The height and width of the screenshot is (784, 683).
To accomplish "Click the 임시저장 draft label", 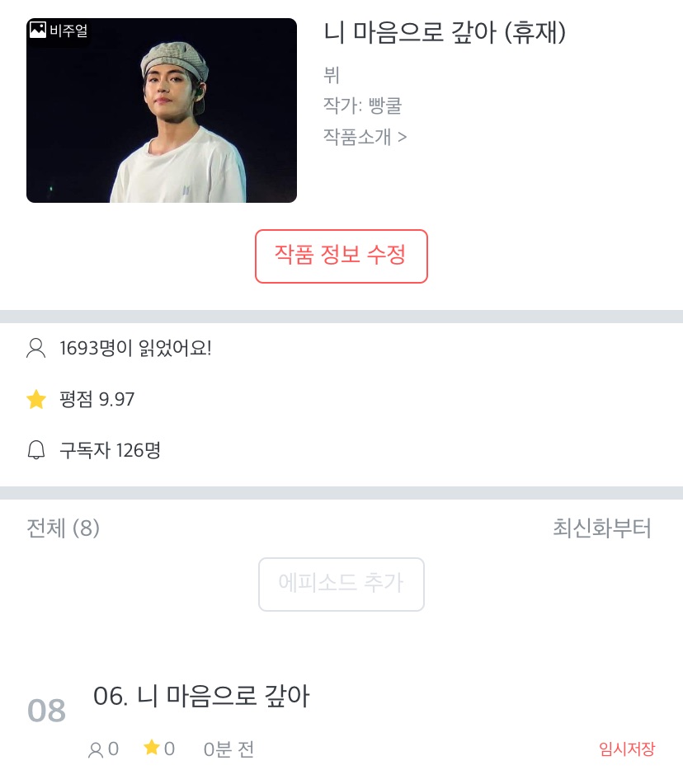I will pyautogui.click(x=627, y=749).
